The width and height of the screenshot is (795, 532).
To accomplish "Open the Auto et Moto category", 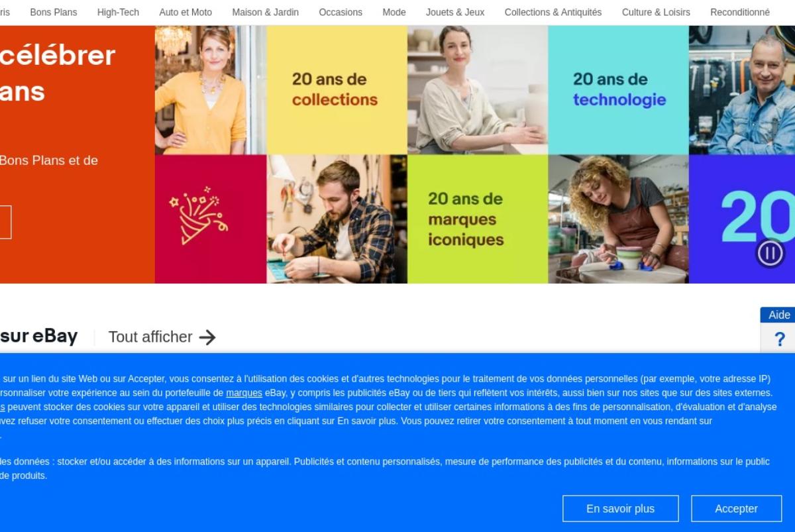I will (185, 12).
